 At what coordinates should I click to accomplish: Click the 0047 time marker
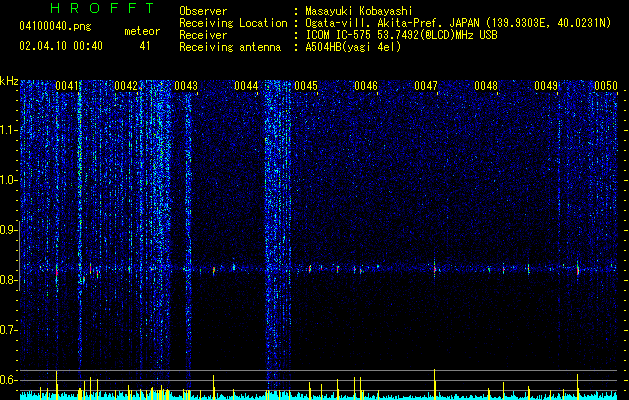click(426, 86)
